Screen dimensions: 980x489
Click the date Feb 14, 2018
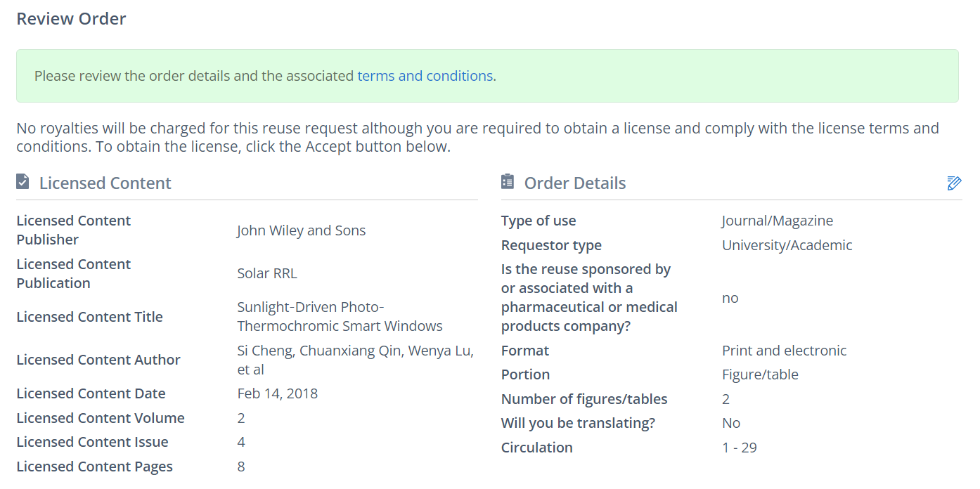(x=277, y=393)
